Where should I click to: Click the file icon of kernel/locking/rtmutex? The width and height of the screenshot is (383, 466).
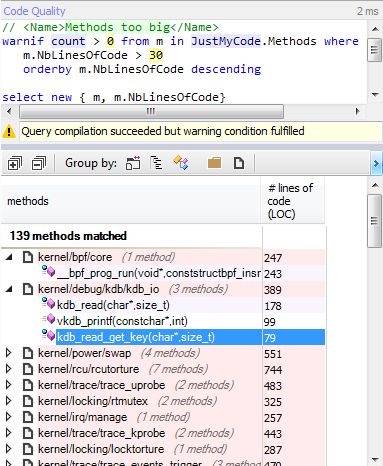[x=28, y=401]
